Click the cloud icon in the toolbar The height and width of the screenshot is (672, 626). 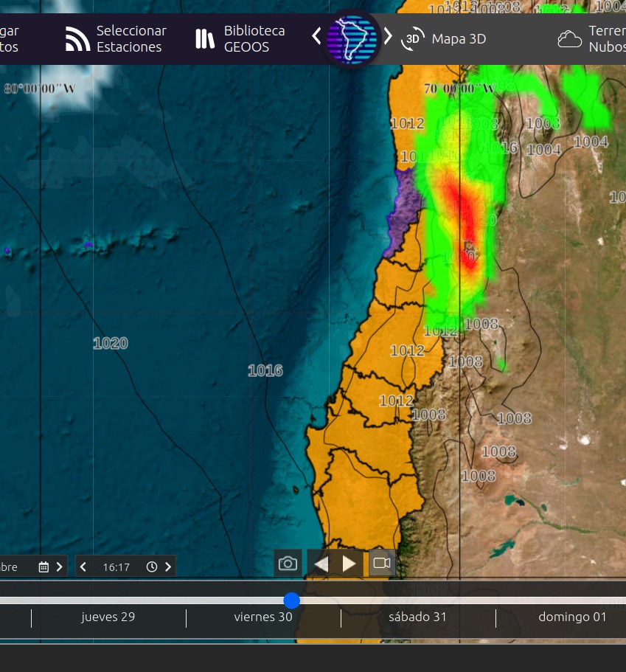[569, 39]
